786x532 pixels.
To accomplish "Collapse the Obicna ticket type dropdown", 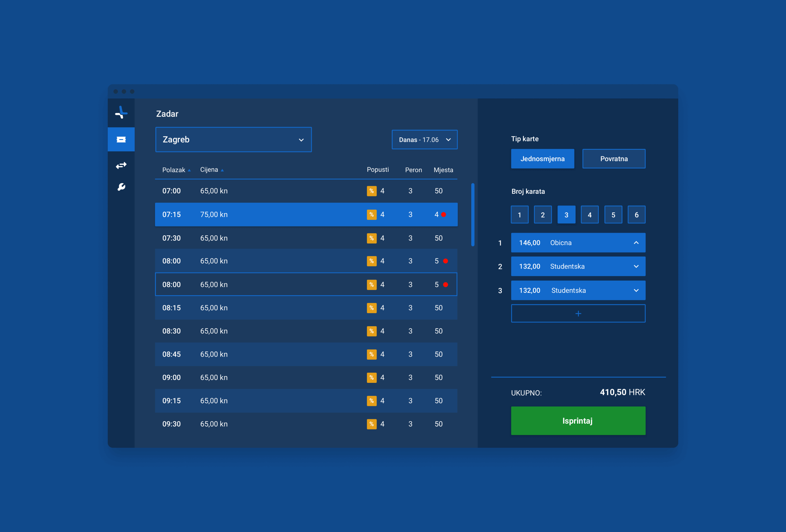I will (636, 243).
